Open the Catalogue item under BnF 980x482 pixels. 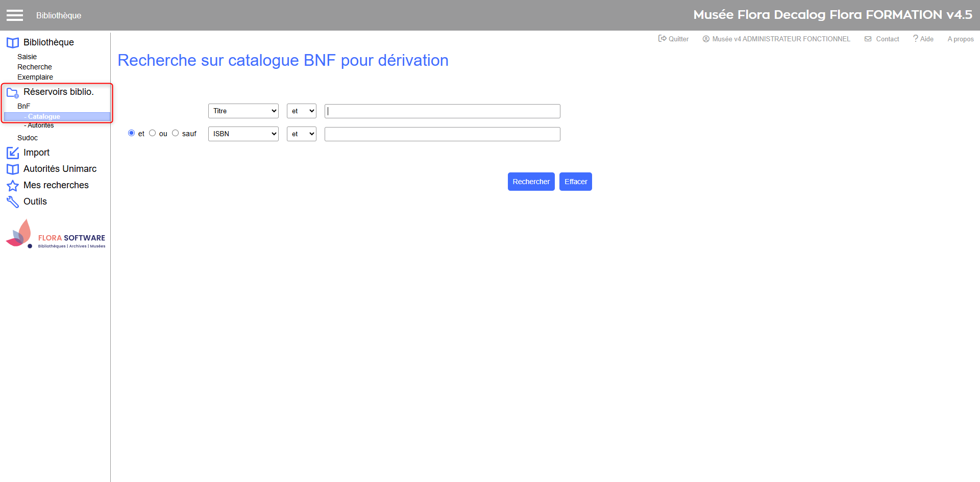click(x=44, y=117)
